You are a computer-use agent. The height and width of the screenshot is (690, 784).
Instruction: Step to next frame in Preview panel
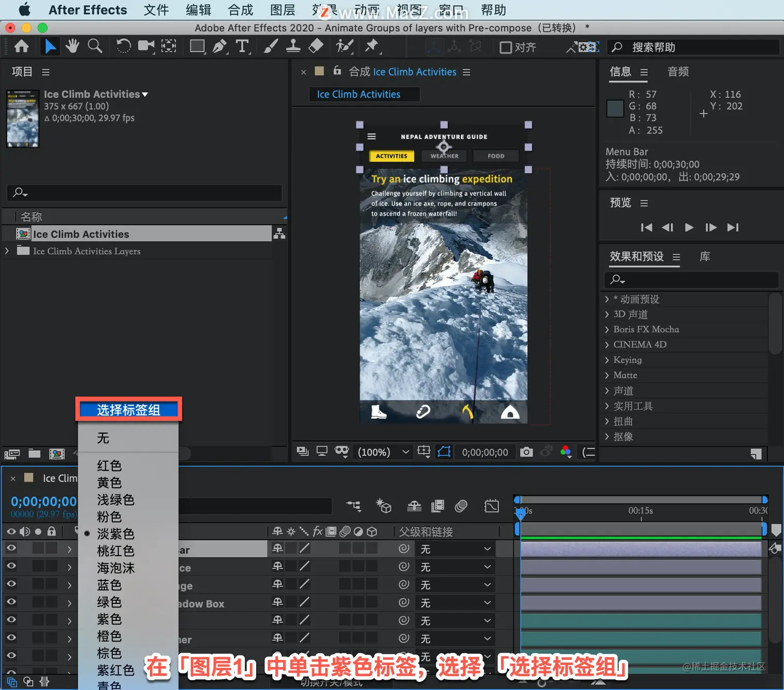(711, 227)
